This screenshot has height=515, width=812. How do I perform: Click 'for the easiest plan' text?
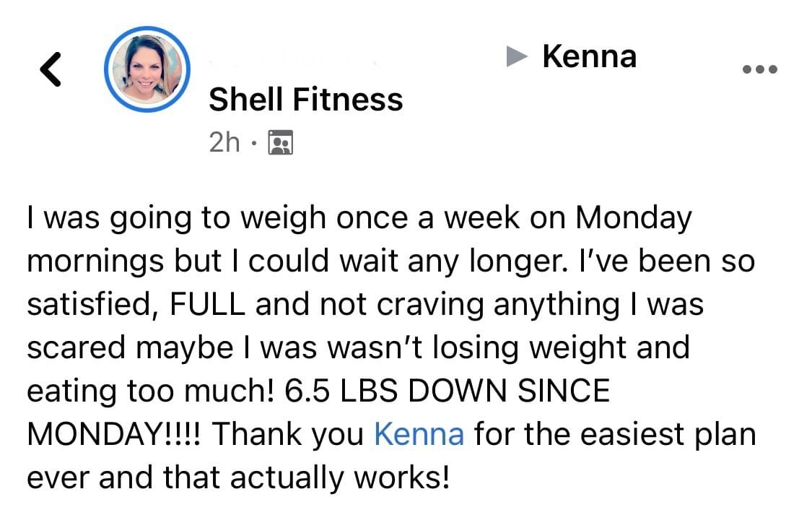[x=615, y=434]
